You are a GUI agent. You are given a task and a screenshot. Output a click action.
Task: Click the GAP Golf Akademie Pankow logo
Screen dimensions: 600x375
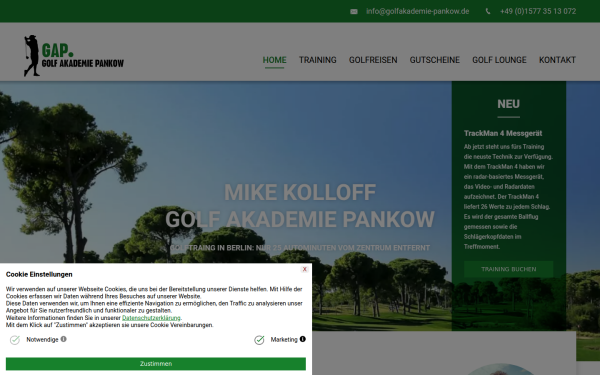pos(74,56)
